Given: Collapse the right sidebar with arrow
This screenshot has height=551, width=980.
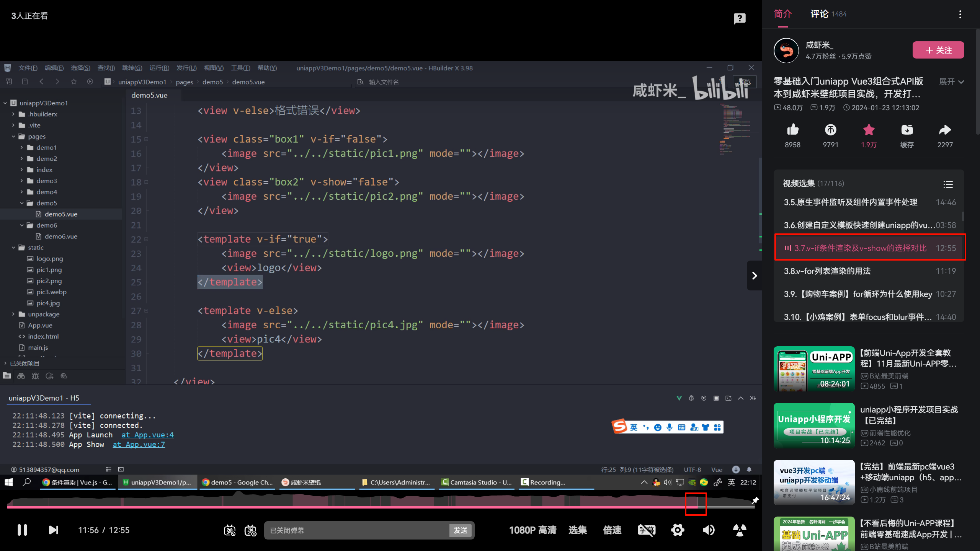Looking at the screenshot, I should click(x=754, y=275).
